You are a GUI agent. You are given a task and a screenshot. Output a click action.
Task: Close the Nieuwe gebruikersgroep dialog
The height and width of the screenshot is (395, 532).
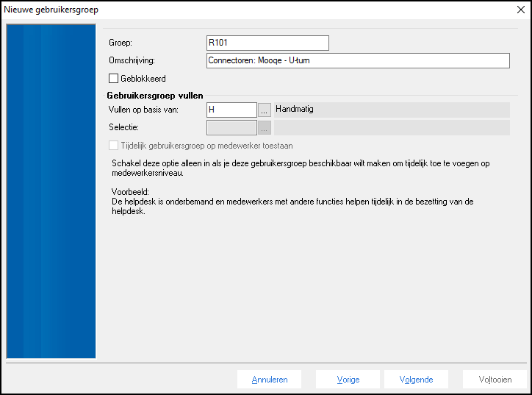(x=520, y=10)
